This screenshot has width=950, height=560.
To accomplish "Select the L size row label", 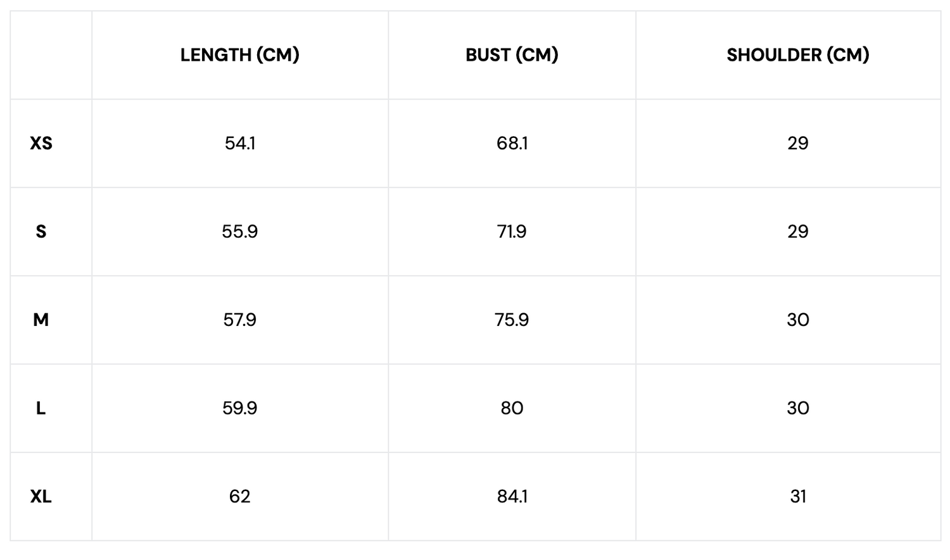I will point(41,408).
